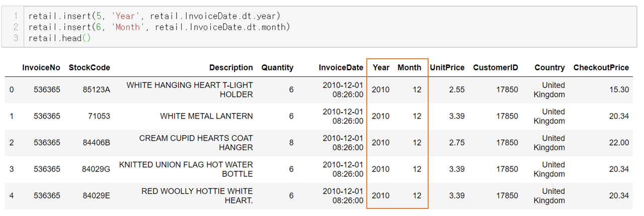Click the Year 2010 in the 85123A row

[x=381, y=90]
